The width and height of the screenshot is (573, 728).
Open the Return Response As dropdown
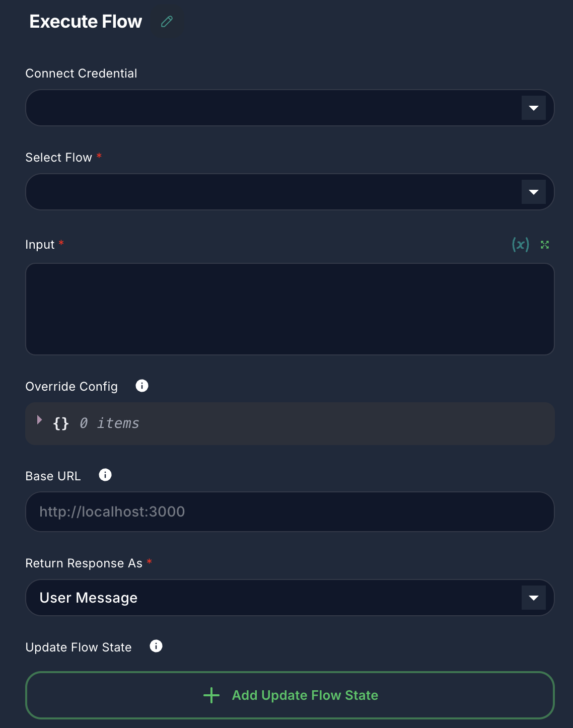(x=533, y=598)
